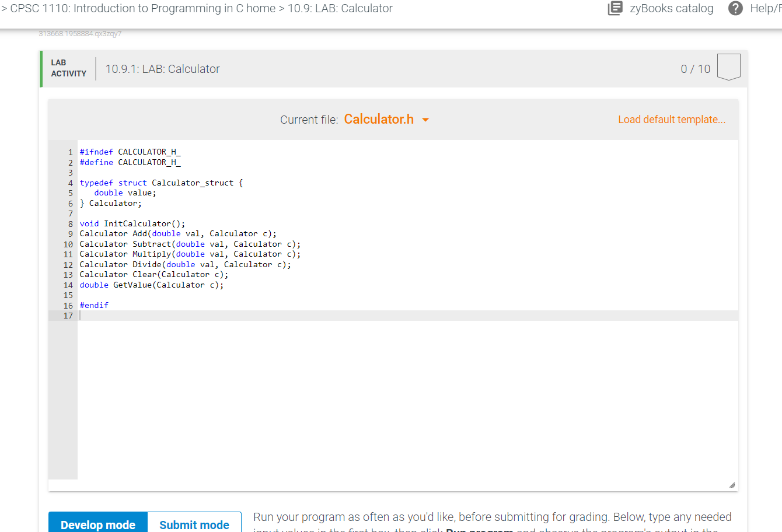This screenshot has width=782, height=532.
Task: Click the Load default template link
Action: (x=672, y=119)
